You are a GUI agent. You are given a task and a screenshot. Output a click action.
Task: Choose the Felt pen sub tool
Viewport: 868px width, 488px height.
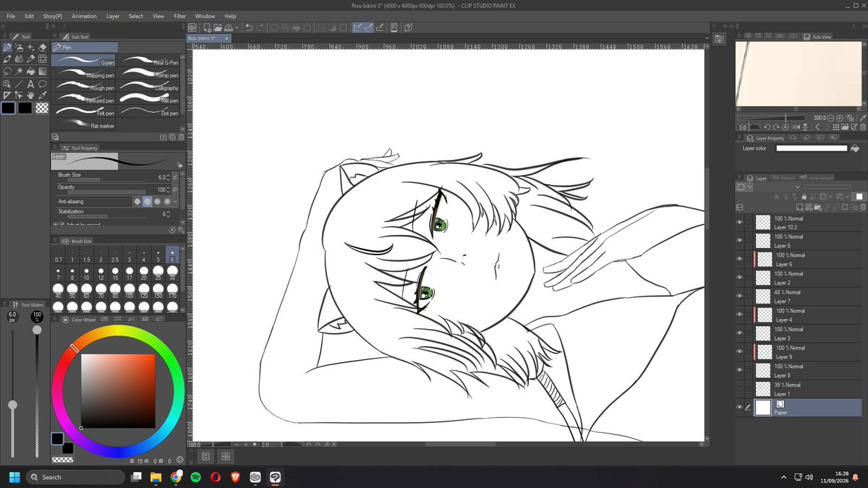pos(83,111)
